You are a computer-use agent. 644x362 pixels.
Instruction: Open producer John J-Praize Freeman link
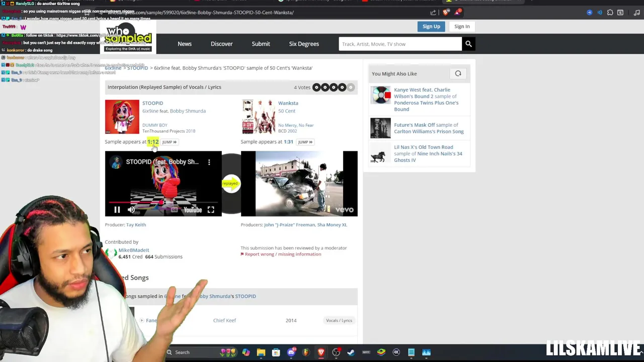(x=289, y=225)
